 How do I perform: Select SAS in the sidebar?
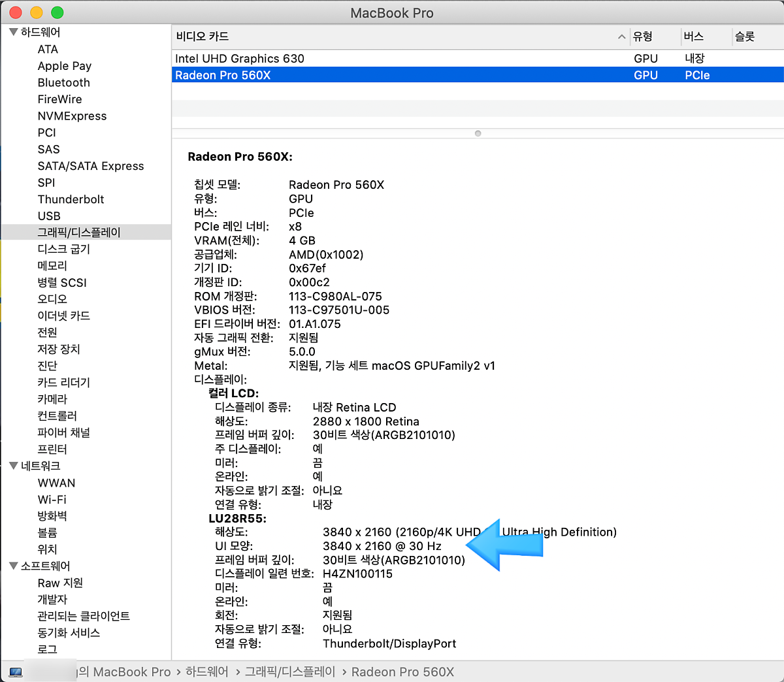point(48,149)
